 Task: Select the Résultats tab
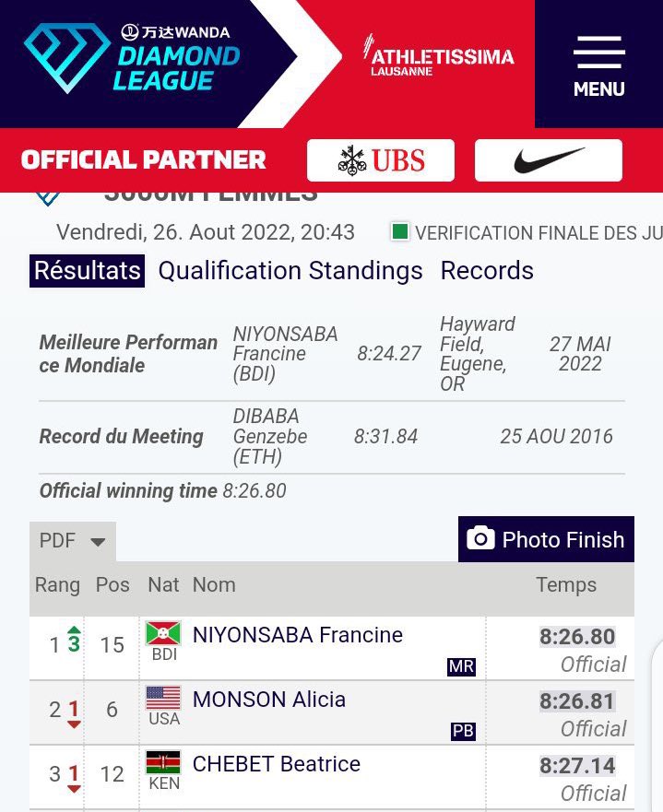(x=88, y=271)
